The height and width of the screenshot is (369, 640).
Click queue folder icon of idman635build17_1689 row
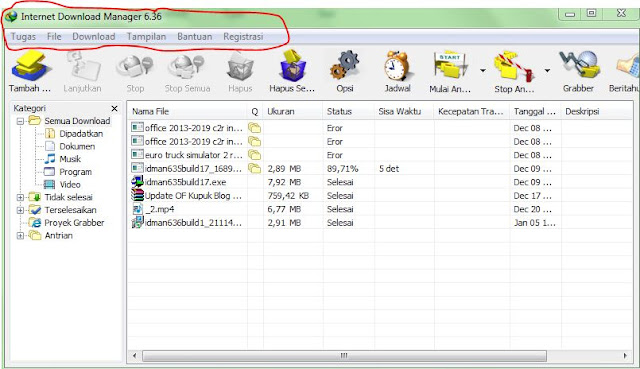click(254, 169)
